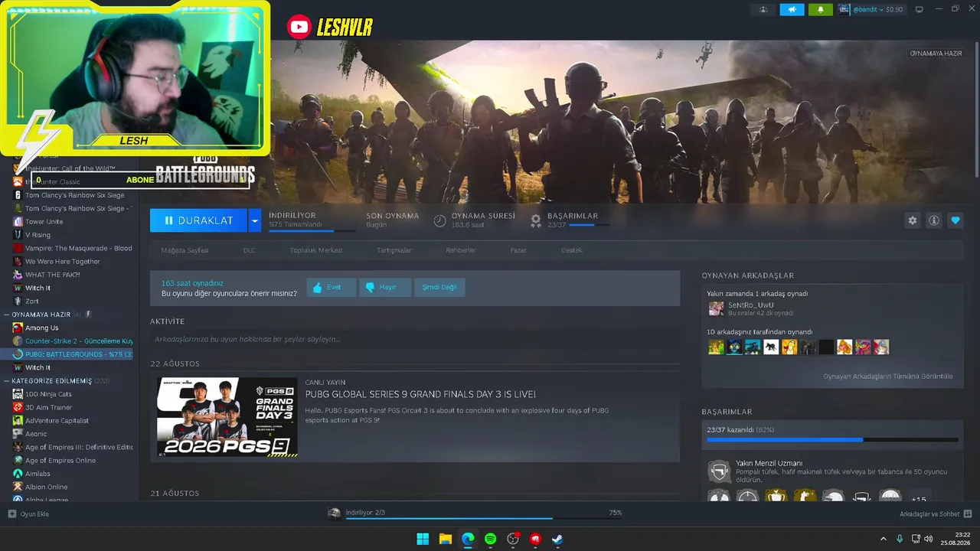The image size is (980, 551).
Task: Click the Age of Empires Online icon
Action: tap(18, 460)
